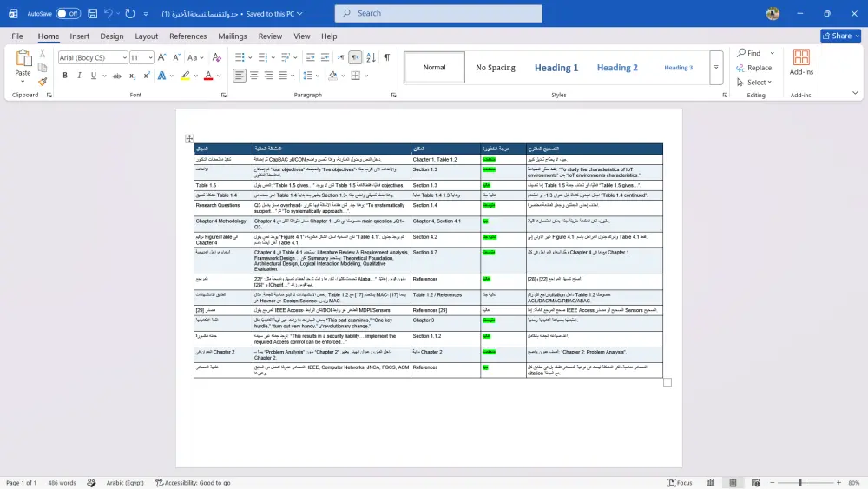Apply Heading 1 style

tap(556, 68)
